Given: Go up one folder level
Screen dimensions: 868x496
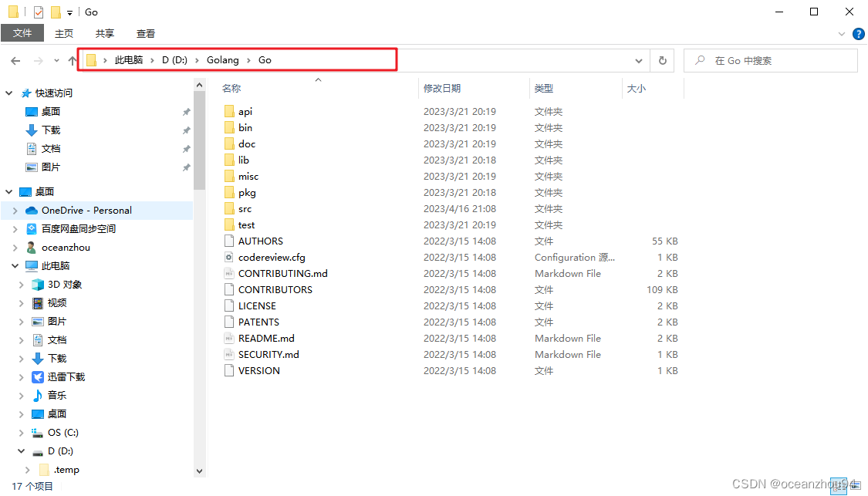Looking at the screenshot, I should coord(72,59).
